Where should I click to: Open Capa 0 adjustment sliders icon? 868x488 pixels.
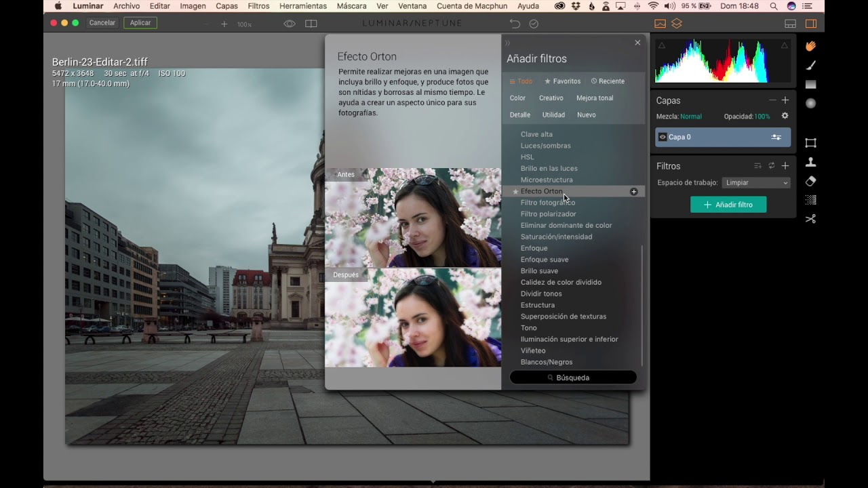click(x=776, y=137)
